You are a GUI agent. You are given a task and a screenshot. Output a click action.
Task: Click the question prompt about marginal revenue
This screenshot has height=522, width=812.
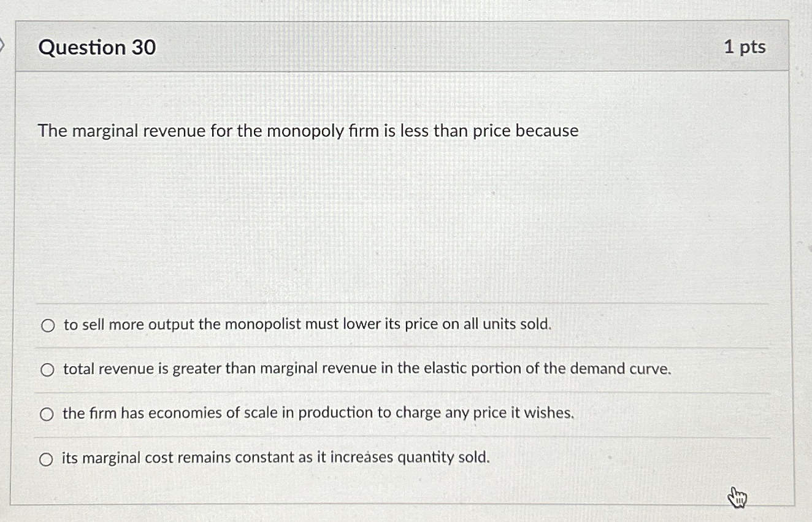(x=307, y=131)
